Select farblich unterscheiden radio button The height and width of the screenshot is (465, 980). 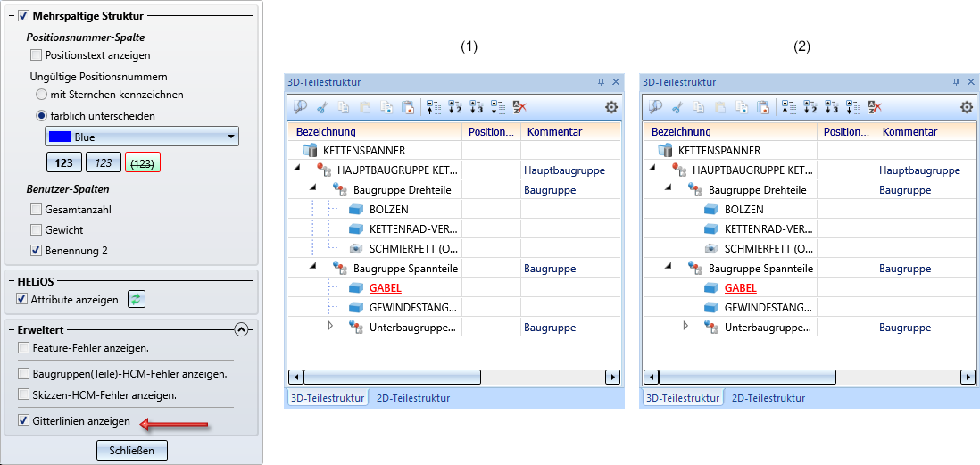click(41, 116)
